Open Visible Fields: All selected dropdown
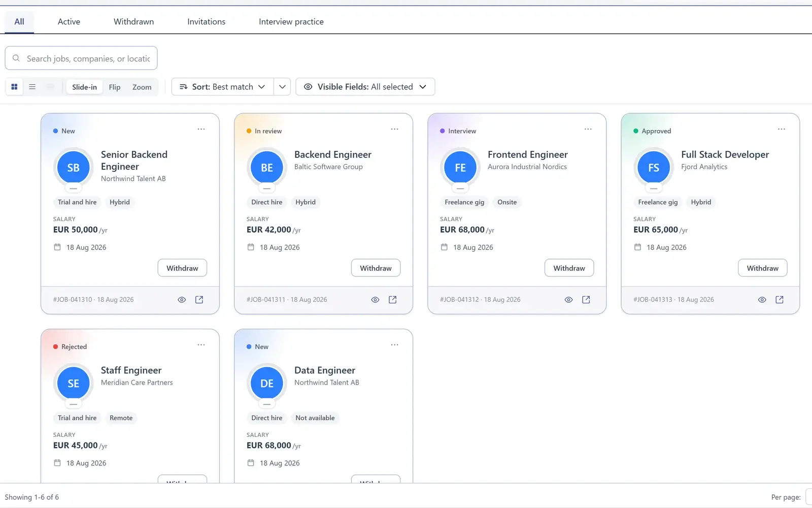Image resolution: width=812 pixels, height=508 pixels. pos(365,87)
